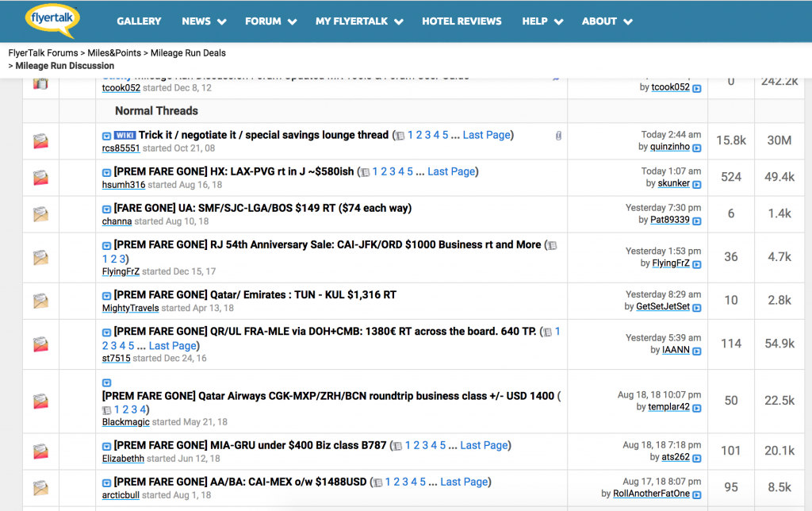Click first-unread arrow for AA/BA: CAI-MEX thread
Screen dimensions: 812x511
107,483
